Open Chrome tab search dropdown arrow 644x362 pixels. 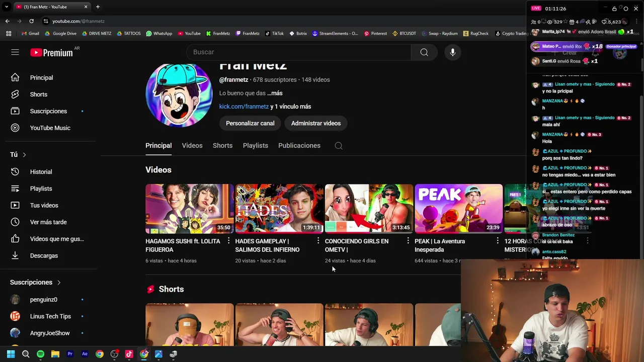[x=7, y=7]
